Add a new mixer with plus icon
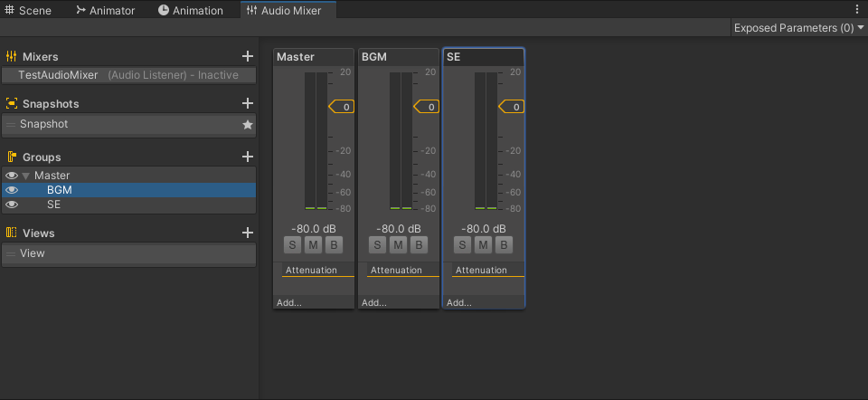868x400 pixels. [248, 56]
